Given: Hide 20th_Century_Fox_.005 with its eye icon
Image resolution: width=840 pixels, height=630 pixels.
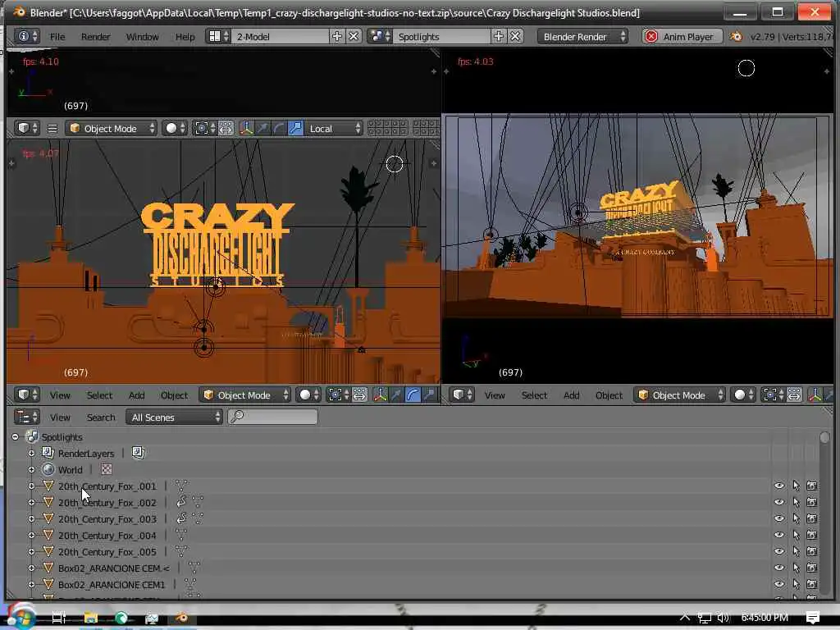Looking at the screenshot, I should tap(779, 551).
